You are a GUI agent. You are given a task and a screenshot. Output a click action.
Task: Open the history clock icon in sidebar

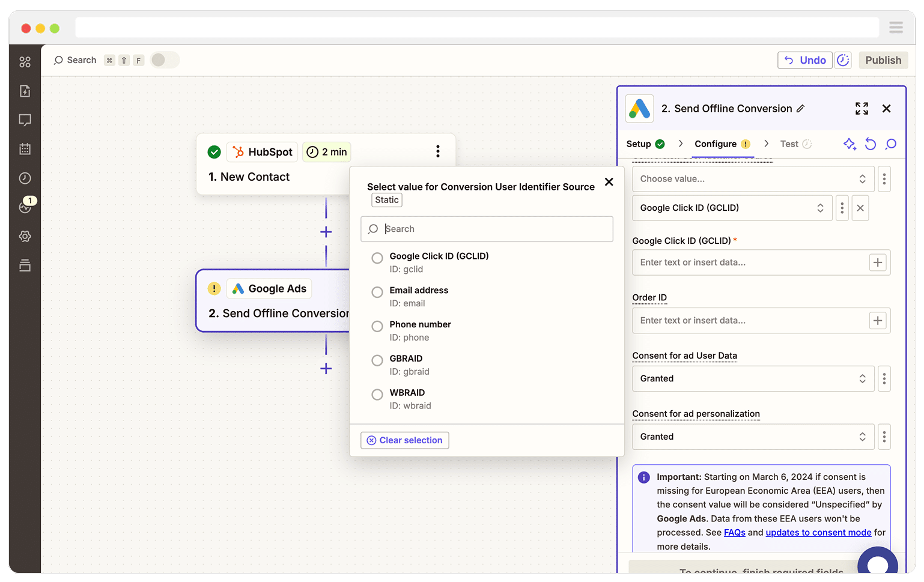25,178
